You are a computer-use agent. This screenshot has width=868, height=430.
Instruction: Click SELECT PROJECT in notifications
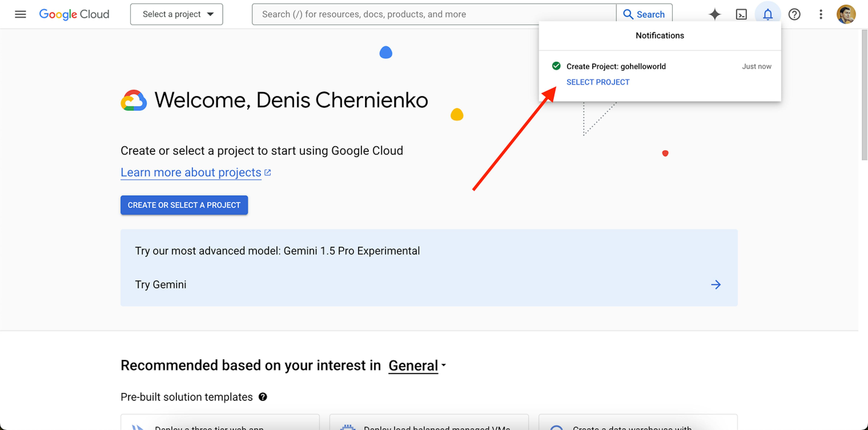598,82
